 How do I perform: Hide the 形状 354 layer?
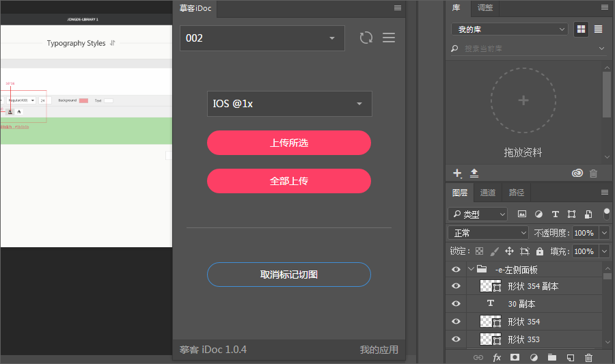point(456,321)
